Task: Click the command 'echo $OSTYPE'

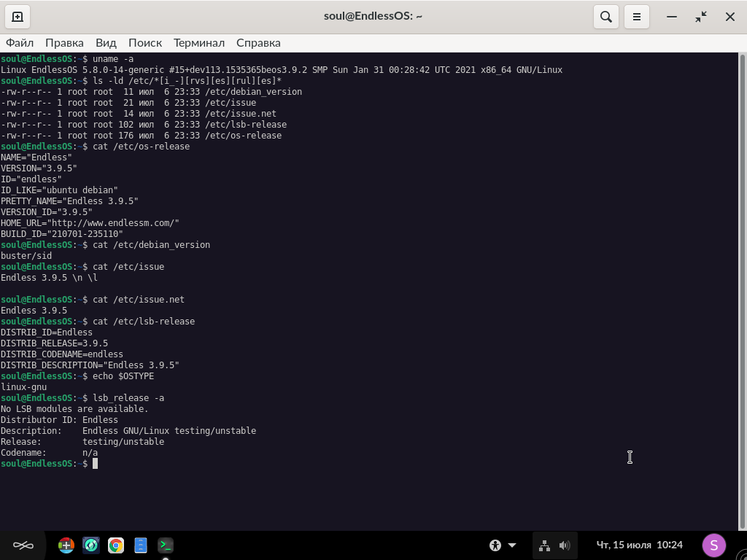Action: click(123, 377)
